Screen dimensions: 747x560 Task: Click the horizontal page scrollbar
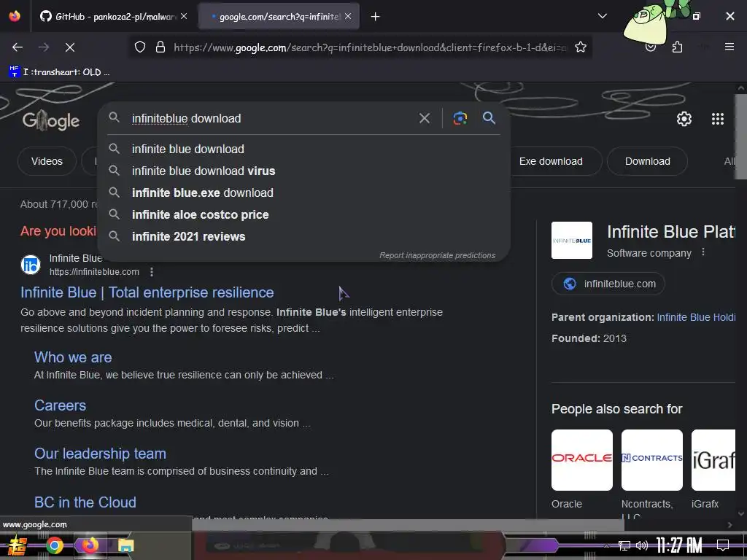point(408,524)
